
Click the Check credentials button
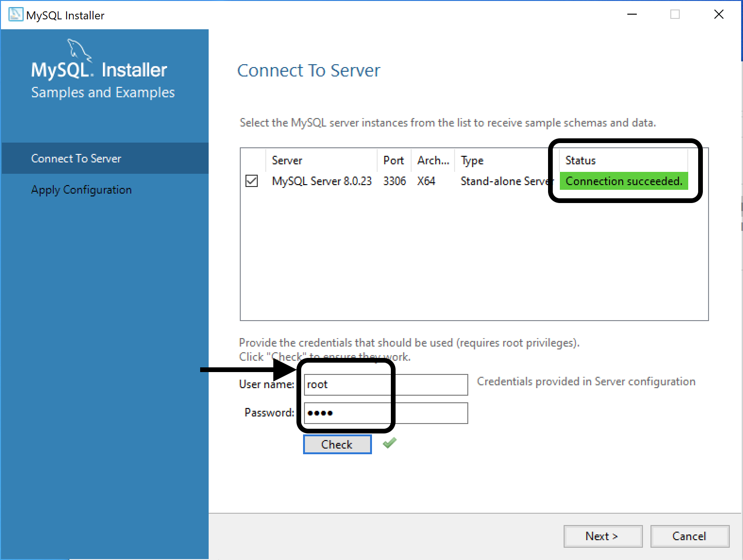(337, 444)
